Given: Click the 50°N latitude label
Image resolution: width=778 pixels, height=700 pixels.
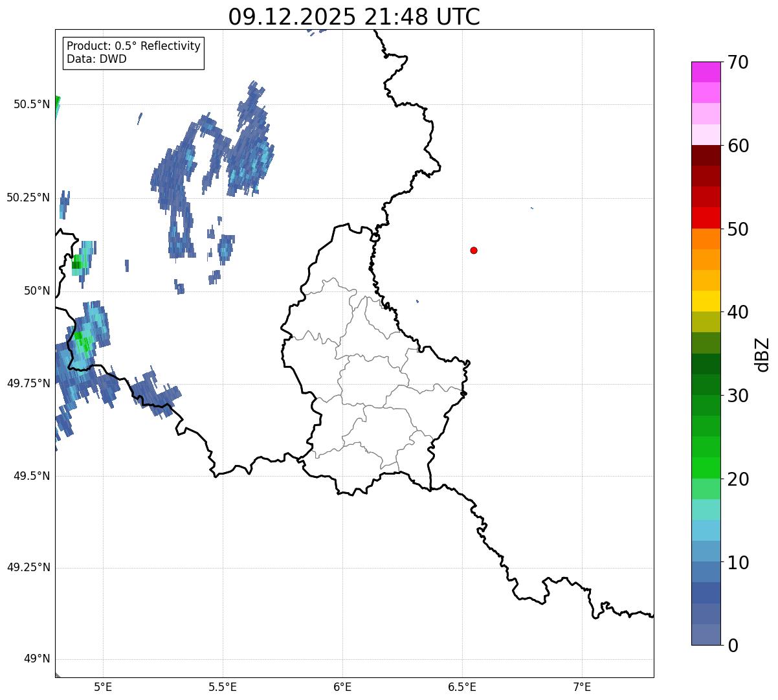Looking at the screenshot, I should point(37,291).
